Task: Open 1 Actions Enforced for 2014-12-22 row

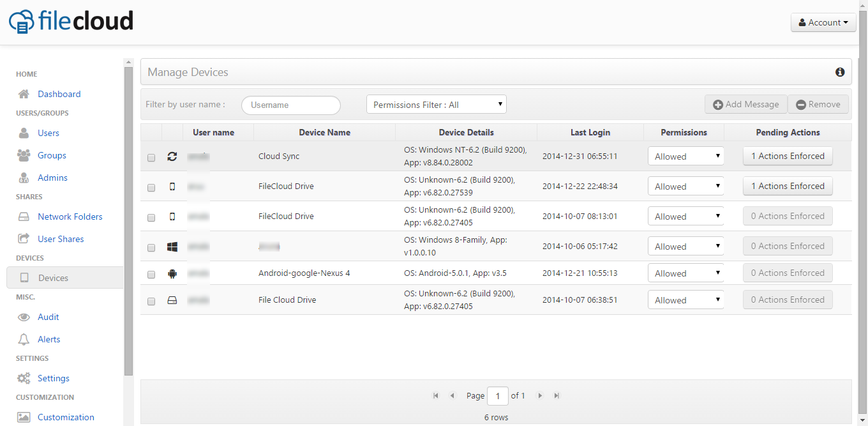Action: click(x=788, y=186)
